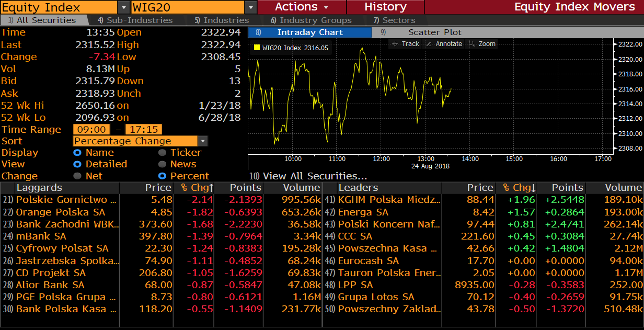Select the Name display radio button

[x=77, y=153]
